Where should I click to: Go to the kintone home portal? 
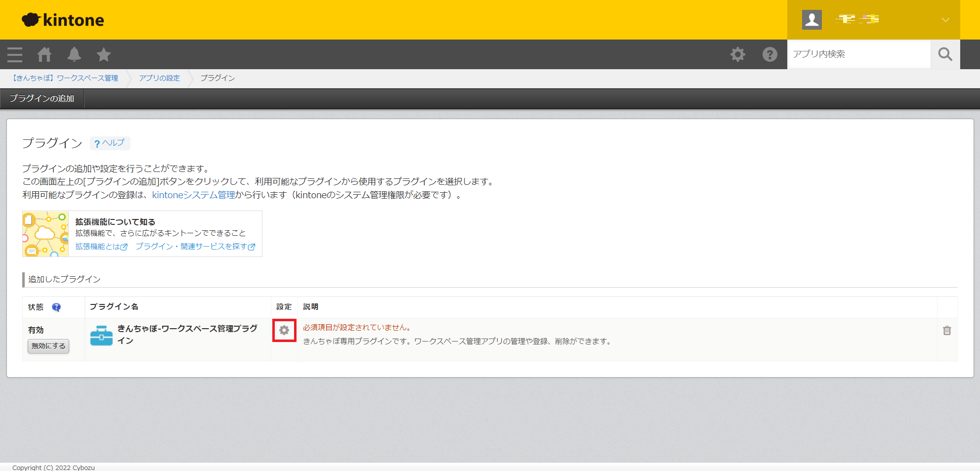[44, 54]
